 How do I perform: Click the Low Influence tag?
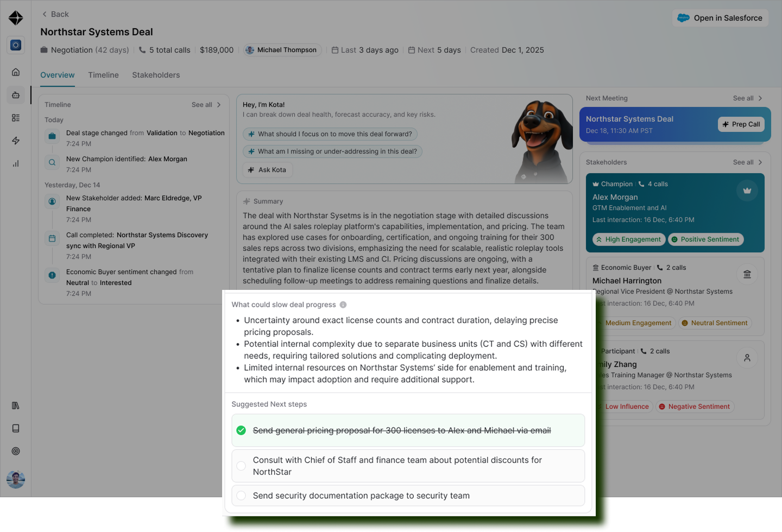625,407
